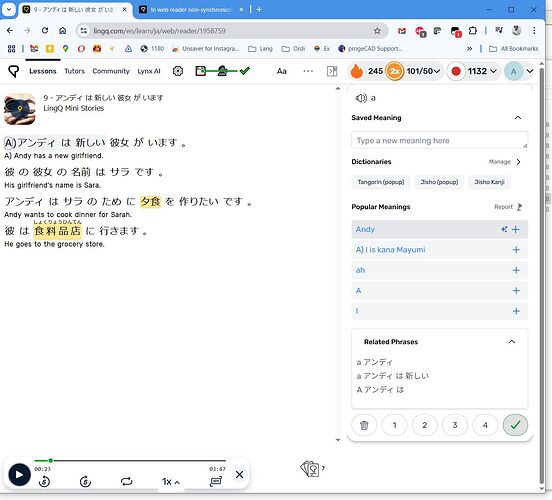Screen dimensions: 552x500
Task: Toggle the sidebar panel icon
Action: click(x=332, y=71)
